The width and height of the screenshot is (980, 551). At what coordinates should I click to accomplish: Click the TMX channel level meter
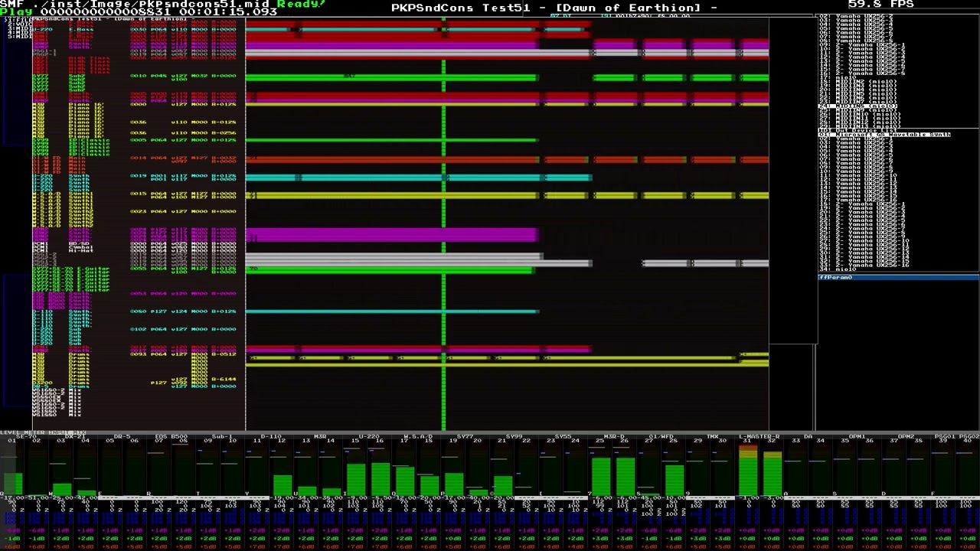711,468
